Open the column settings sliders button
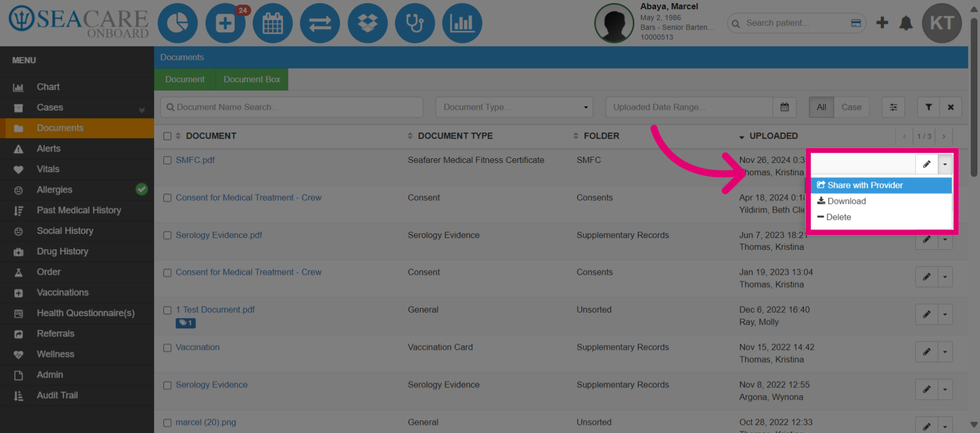This screenshot has width=980, height=433. (893, 107)
